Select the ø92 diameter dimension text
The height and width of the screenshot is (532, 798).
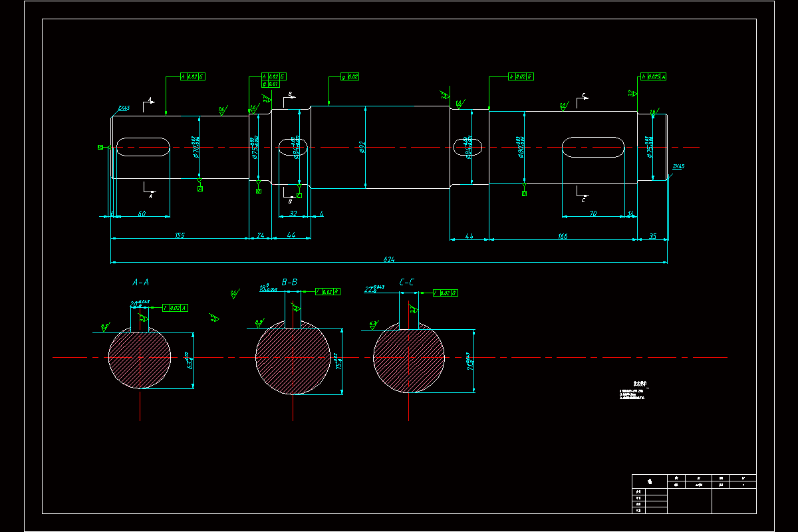point(362,147)
